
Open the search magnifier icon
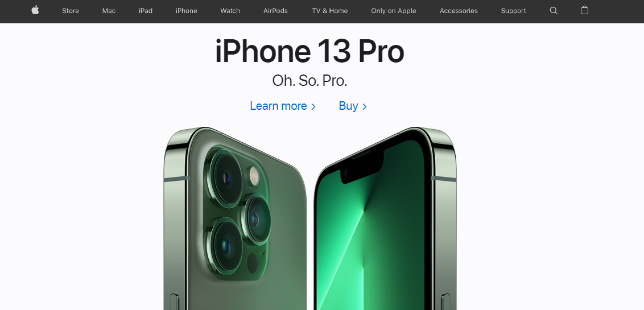click(x=554, y=11)
